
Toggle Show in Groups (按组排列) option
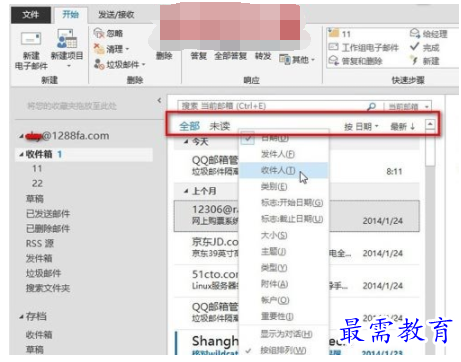pyautogui.click(x=284, y=350)
